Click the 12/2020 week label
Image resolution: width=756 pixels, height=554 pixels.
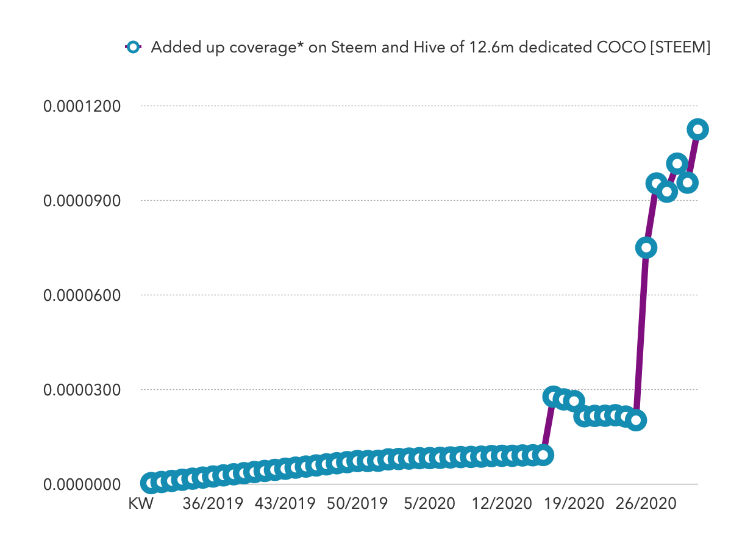pos(502,504)
